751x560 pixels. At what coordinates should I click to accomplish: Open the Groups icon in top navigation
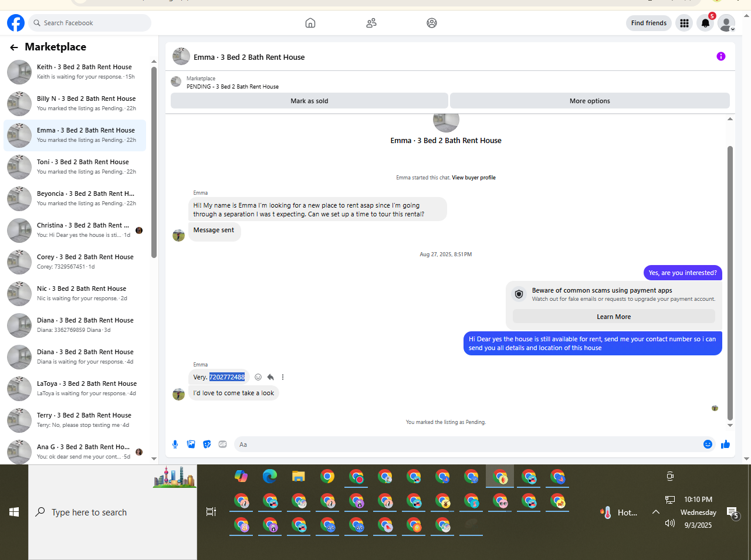(x=432, y=23)
